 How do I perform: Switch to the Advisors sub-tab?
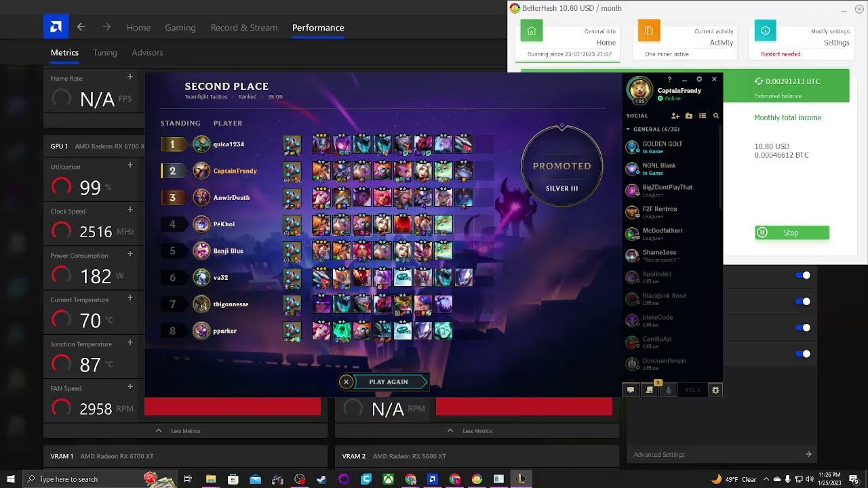point(147,52)
